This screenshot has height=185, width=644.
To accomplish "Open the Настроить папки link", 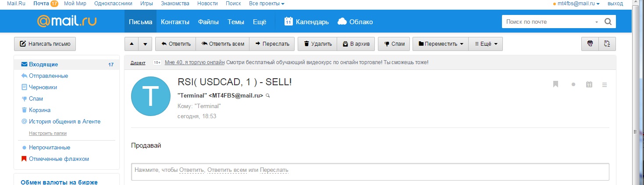I will coord(48,133).
